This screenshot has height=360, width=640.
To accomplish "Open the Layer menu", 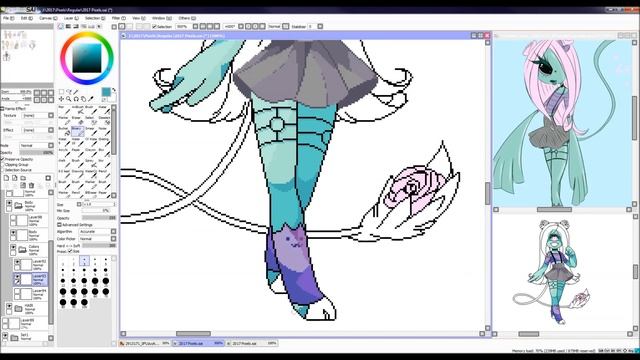I will coord(70,18).
